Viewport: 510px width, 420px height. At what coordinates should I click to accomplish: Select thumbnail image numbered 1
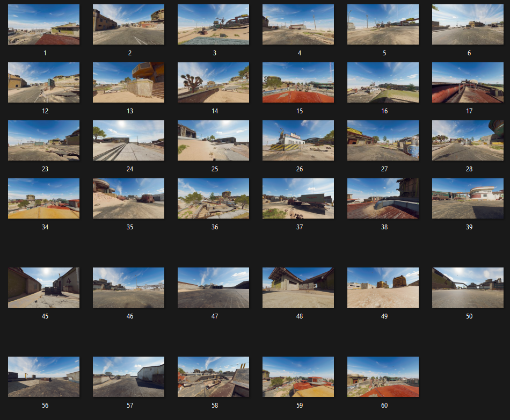(43, 24)
